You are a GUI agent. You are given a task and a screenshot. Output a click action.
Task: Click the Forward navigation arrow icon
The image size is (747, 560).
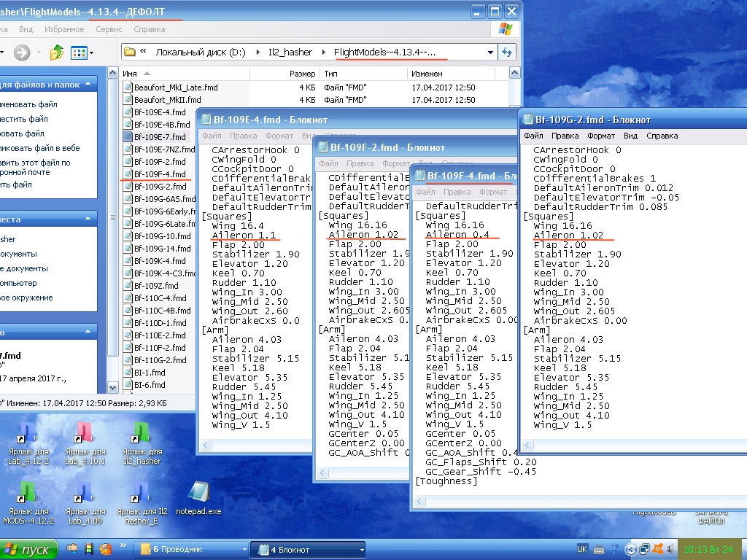tap(22, 52)
